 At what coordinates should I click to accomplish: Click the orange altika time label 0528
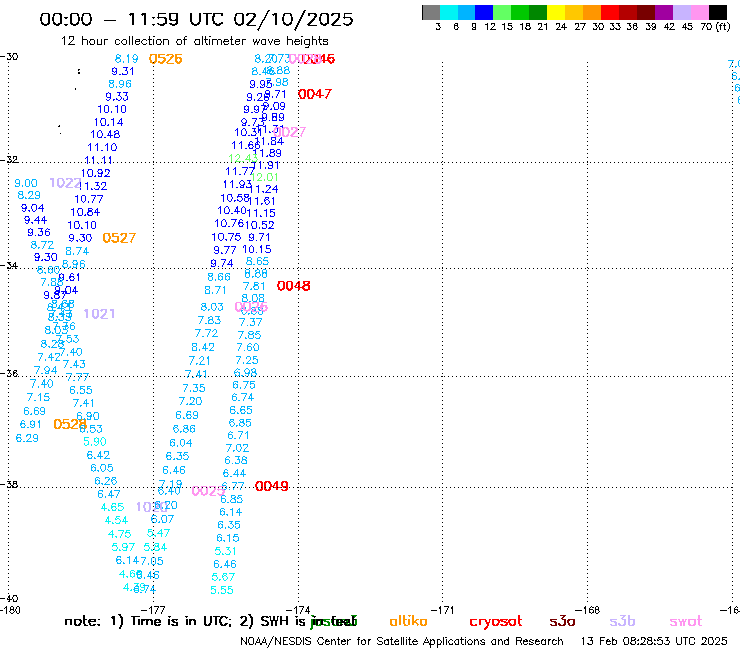[x=70, y=424]
